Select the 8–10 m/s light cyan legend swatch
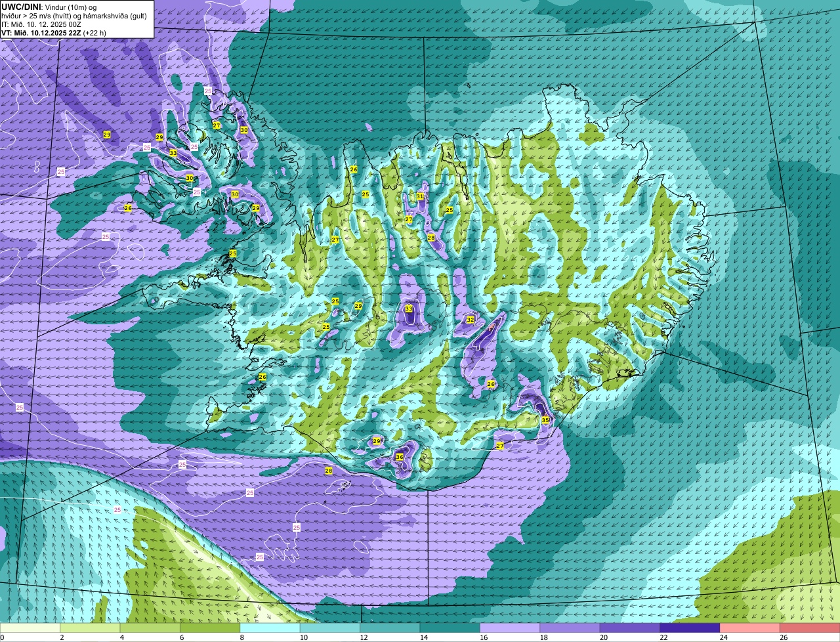Image resolution: width=840 pixels, height=642 pixels. click(270, 628)
